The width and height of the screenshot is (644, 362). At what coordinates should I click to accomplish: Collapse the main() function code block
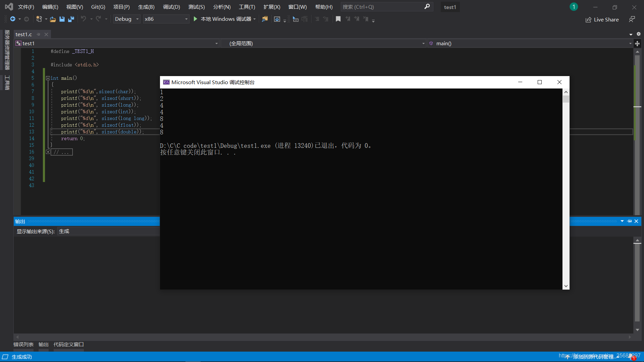coord(48,78)
